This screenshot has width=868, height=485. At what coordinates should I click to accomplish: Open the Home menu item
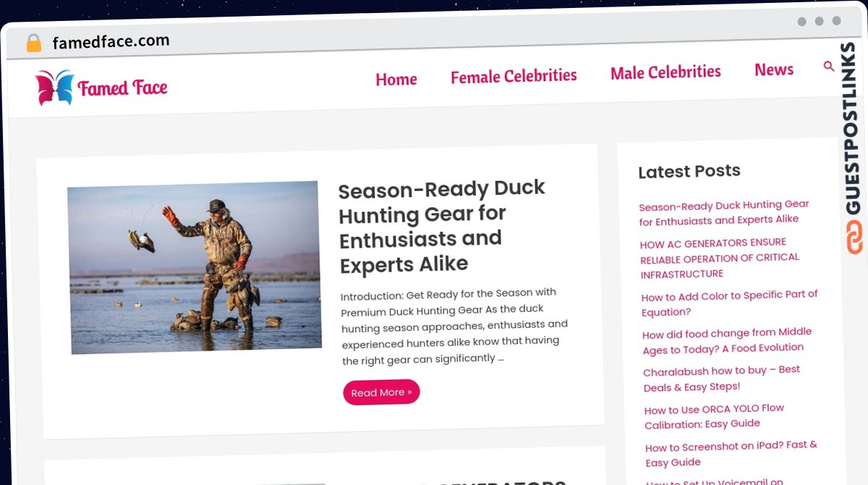(x=396, y=80)
